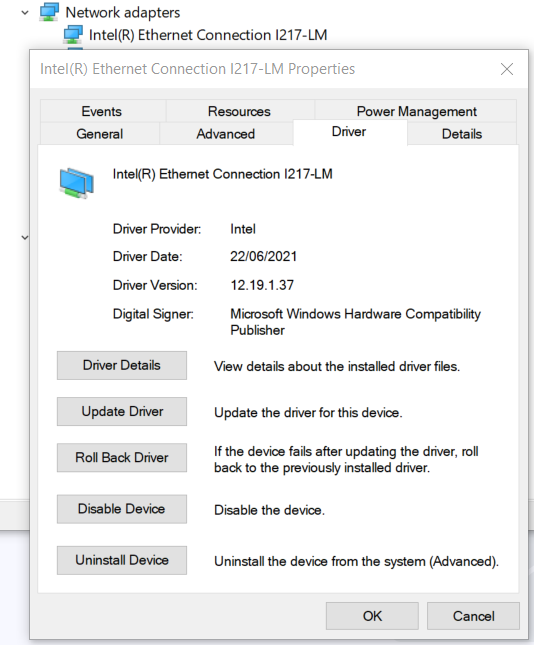Screen dimensions: 534x645
Task: Cancel the properties dialog
Action: [474, 616]
